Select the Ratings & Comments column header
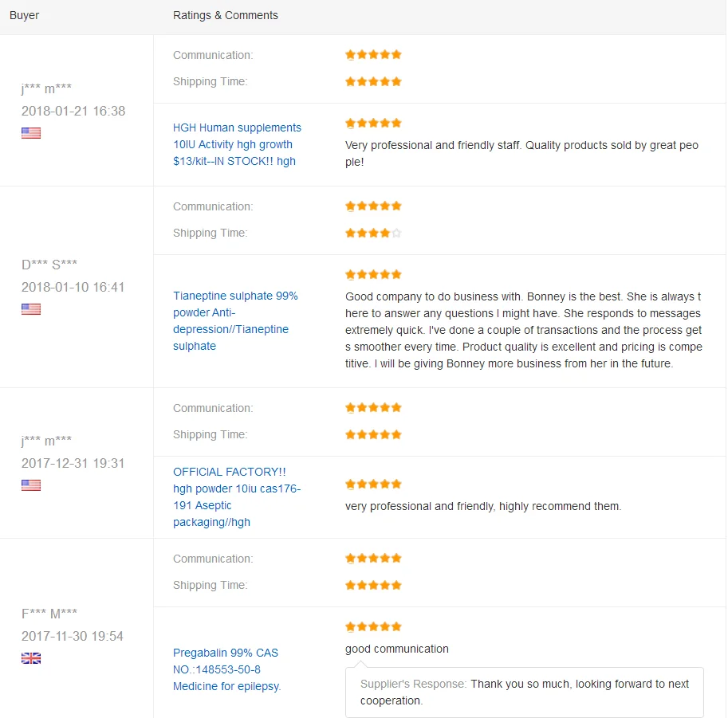Viewport: 728px width, 718px height. coord(226,15)
